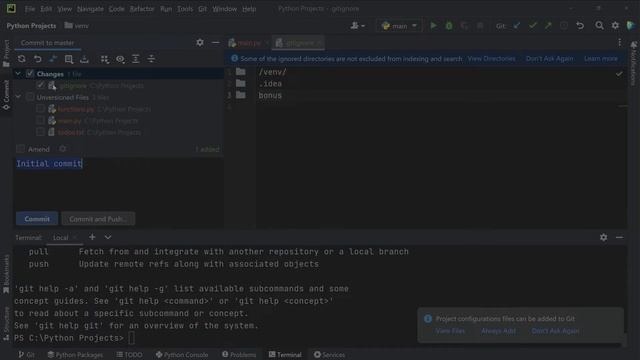Open the Problems tool window
Image resolution: width=640 pixels, height=360 pixels.
tap(239, 355)
